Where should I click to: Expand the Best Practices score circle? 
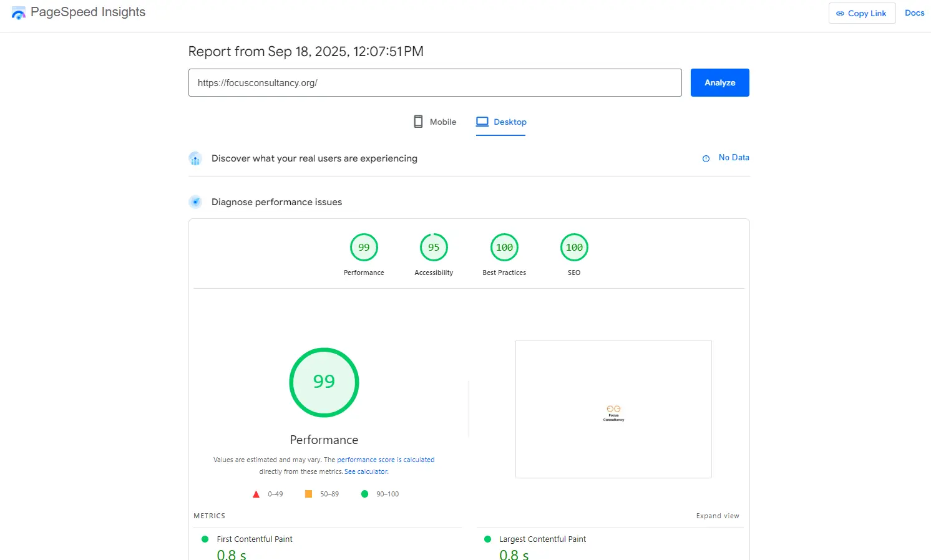point(504,247)
